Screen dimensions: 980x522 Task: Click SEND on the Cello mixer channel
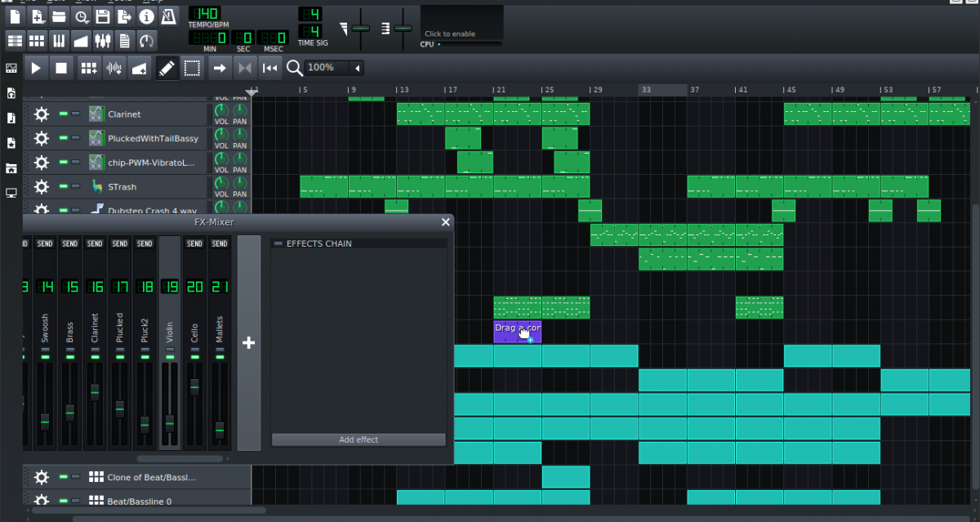pyautogui.click(x=194, y=243)
